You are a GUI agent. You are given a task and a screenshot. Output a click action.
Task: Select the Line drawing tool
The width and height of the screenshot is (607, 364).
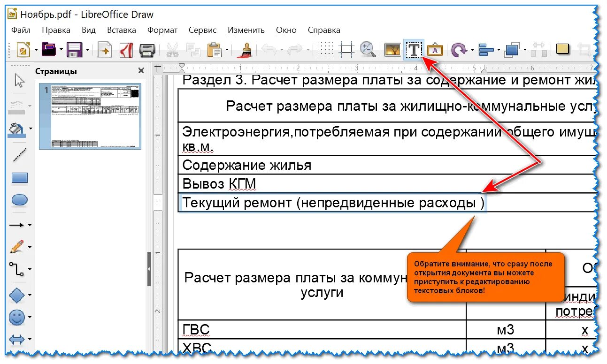(19, 154)
